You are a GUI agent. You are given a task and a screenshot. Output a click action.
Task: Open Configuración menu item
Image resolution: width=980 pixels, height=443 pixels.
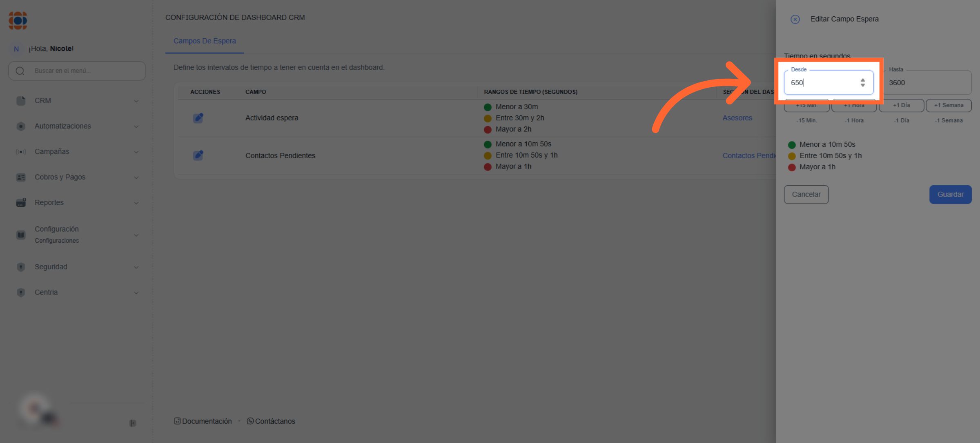57,229
